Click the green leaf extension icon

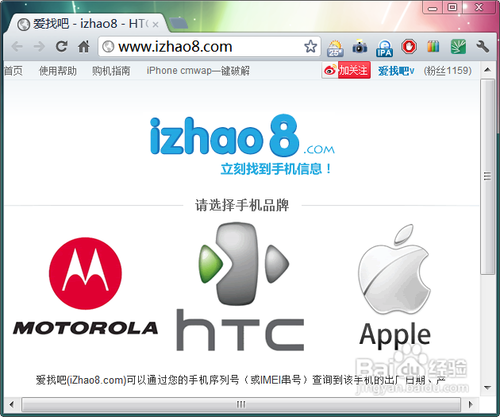coord(458,47)
